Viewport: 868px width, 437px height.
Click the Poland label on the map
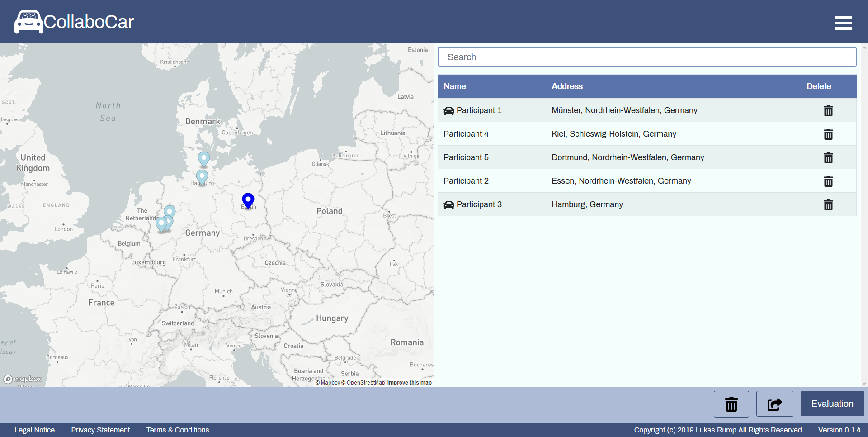[x=329, y=211]
